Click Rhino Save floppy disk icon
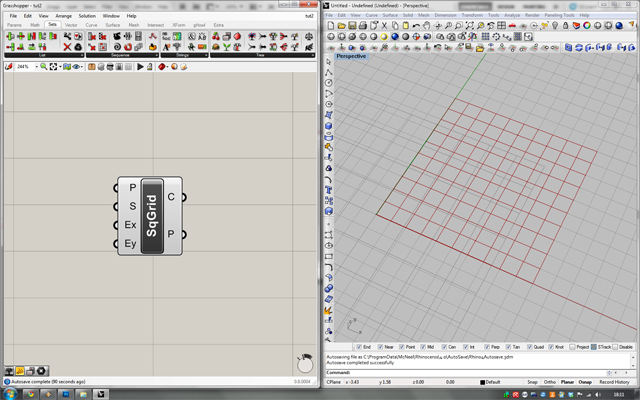 point(352,25)
